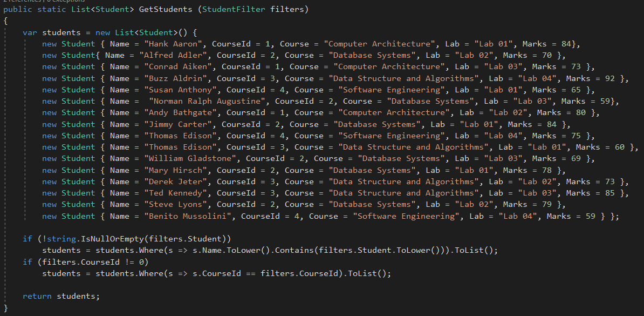Viewport: 644px width, 316px height.
Task: Click the Marks value 70
Action: [x=547, y=55]
